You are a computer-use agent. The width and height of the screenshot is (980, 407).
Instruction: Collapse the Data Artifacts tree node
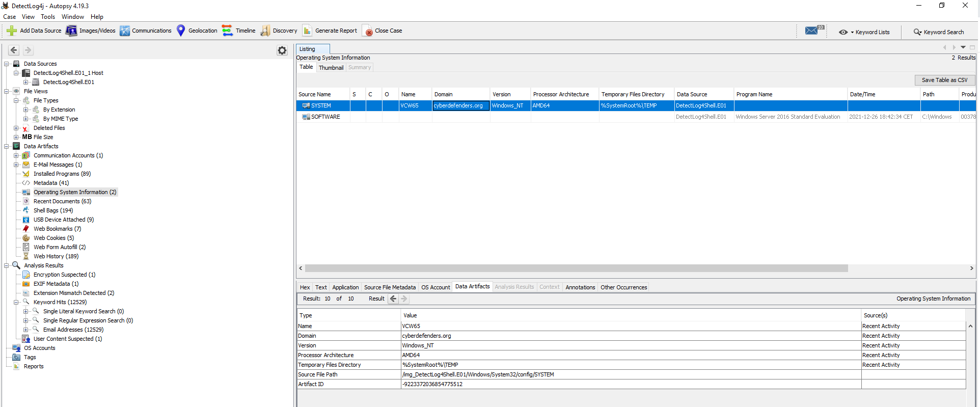click(7, 146)
